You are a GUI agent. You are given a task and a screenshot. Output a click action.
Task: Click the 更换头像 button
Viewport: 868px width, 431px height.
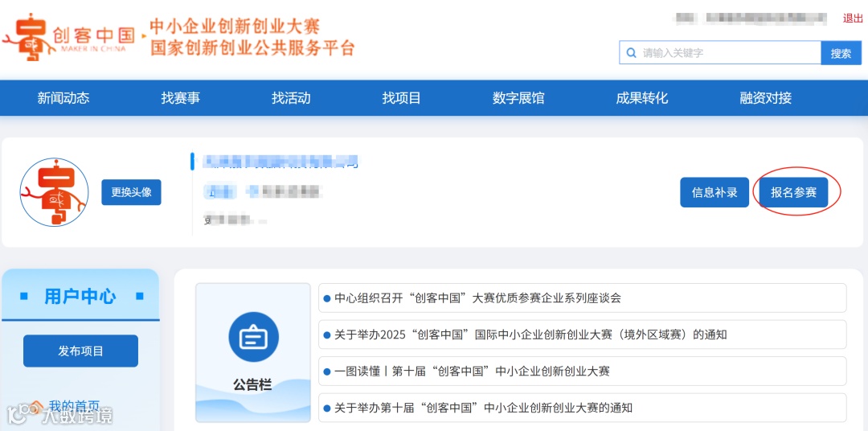click(131, 192)
